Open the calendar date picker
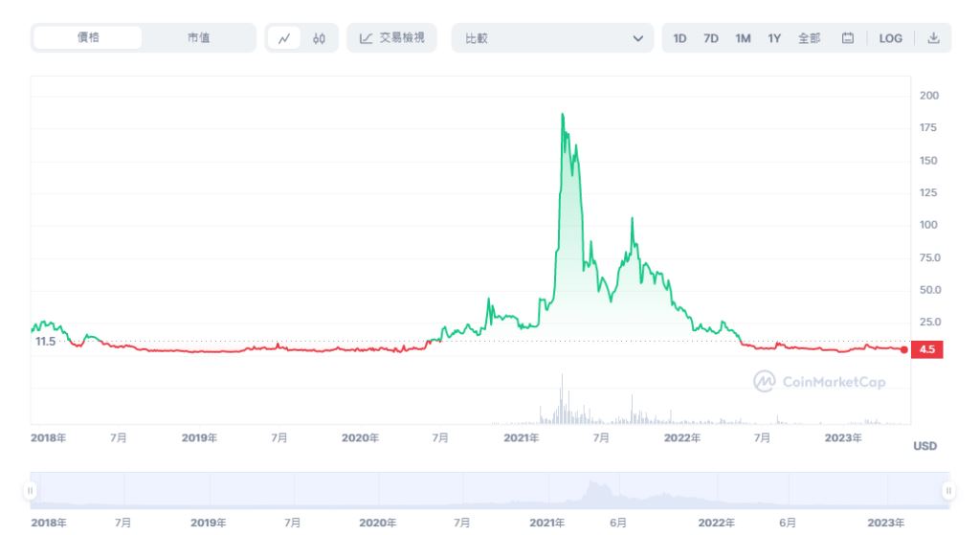Image resolution: width=980 pixels, height=535 pixels. 847,38
